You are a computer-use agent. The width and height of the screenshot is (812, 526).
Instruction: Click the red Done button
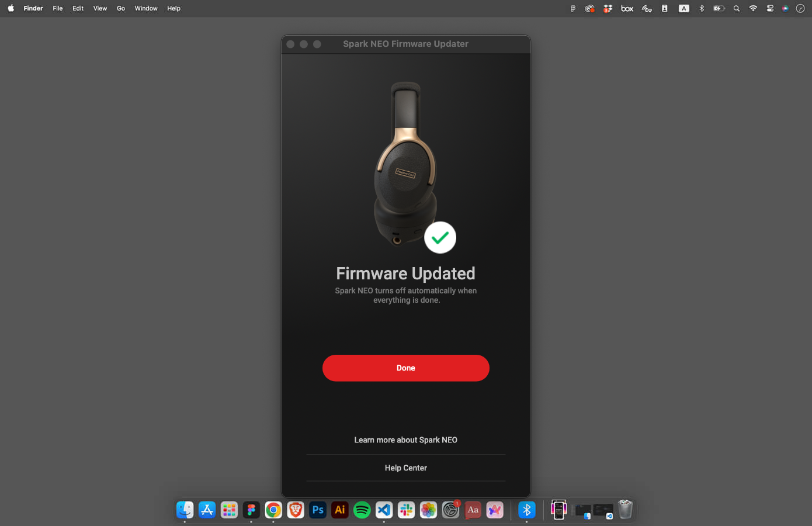click(x=405, y=368)
